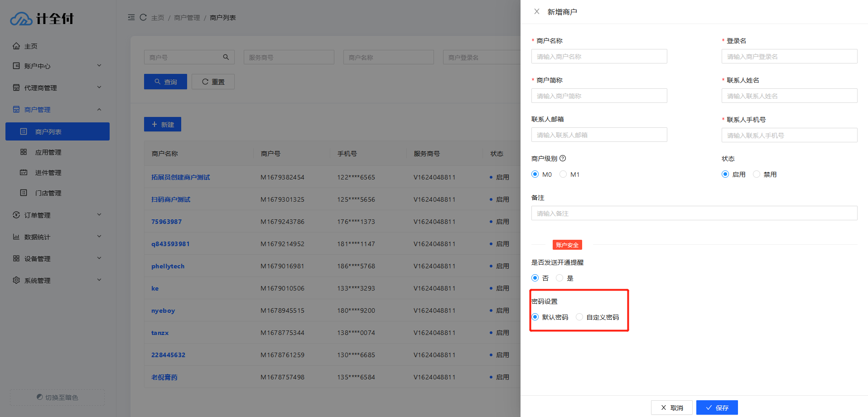
Task: Click the 数据统计 chart icon
Action: point(16,237)
